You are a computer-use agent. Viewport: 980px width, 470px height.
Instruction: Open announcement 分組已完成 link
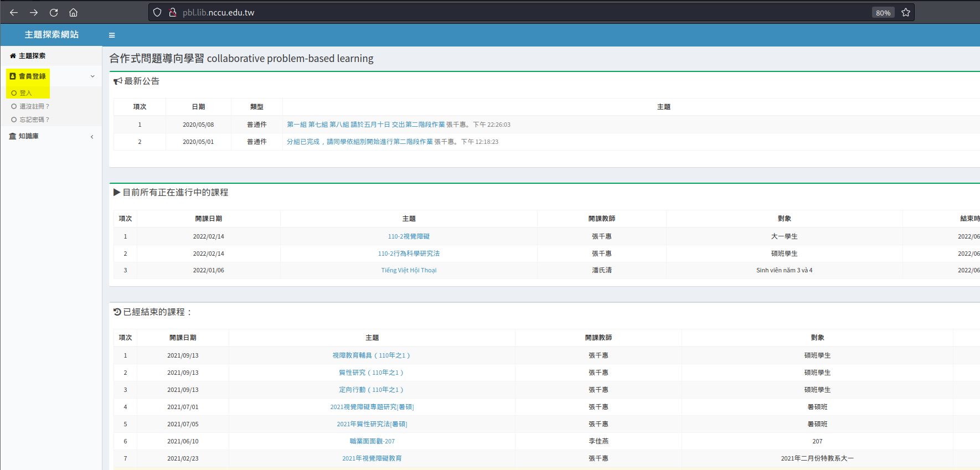click(x=360, y=142)
